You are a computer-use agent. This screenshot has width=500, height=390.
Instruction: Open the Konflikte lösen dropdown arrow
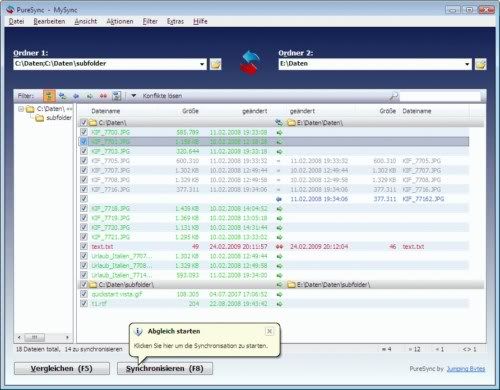(x=134, y=96)
